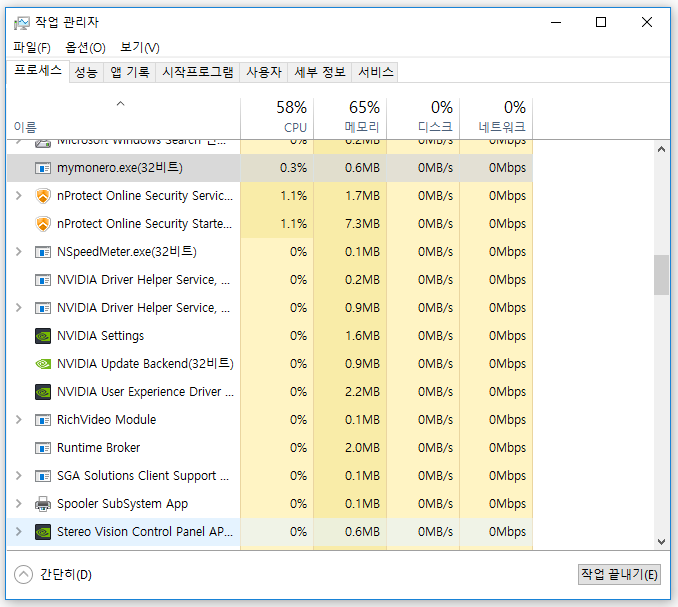Click the round 간단히 collapse icon
This screenshot has width=678, height=607.
click(x=23, y=575)
